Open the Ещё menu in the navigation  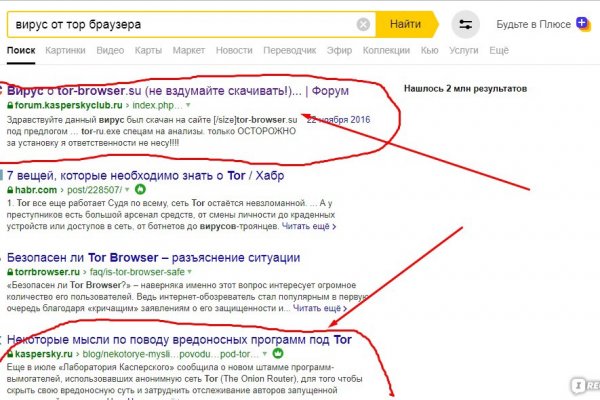tap(499, 50)
